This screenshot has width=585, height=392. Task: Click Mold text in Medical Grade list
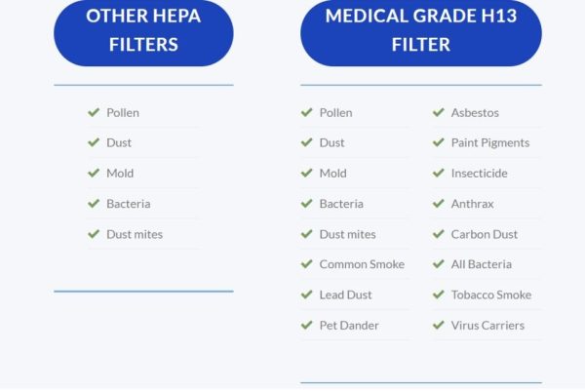[332, 173]
